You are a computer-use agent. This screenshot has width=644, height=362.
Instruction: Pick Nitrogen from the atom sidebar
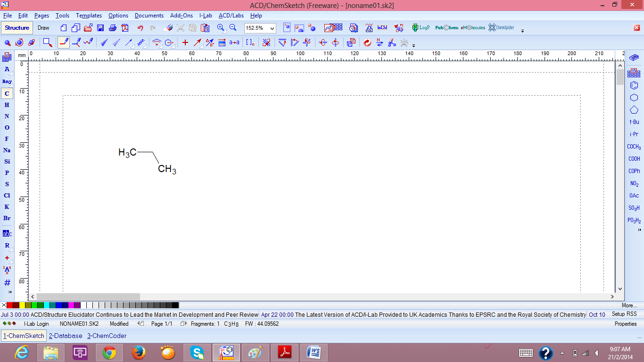tap(7, 116)
